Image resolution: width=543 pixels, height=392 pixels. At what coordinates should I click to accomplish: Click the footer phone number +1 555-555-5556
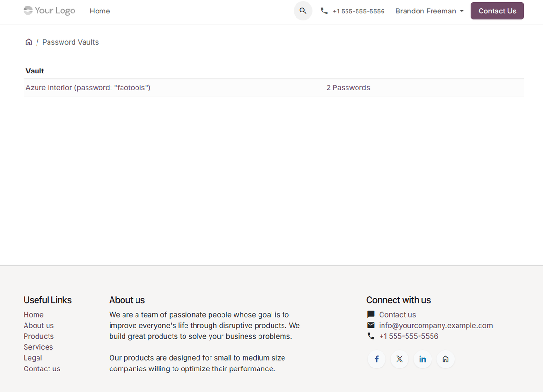(408, 336)
